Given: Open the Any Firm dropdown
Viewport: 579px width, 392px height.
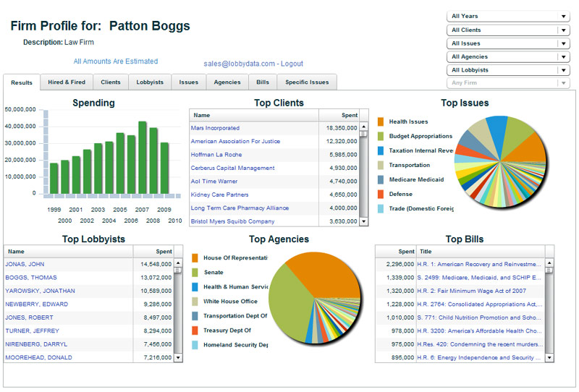Looking at the screenshot, I should [x=508, y=82].
